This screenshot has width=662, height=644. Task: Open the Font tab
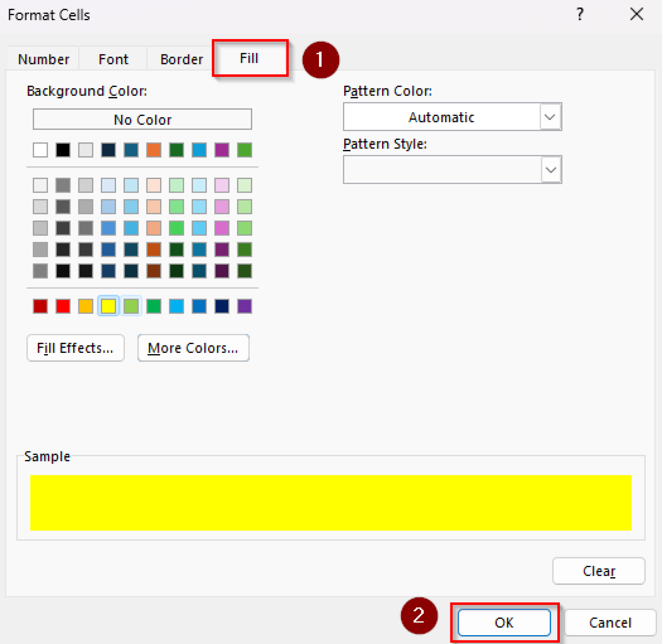113,59
